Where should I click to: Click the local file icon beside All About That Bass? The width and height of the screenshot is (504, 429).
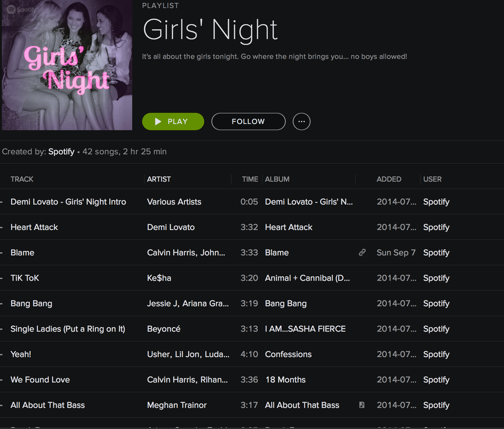(362, 405)
